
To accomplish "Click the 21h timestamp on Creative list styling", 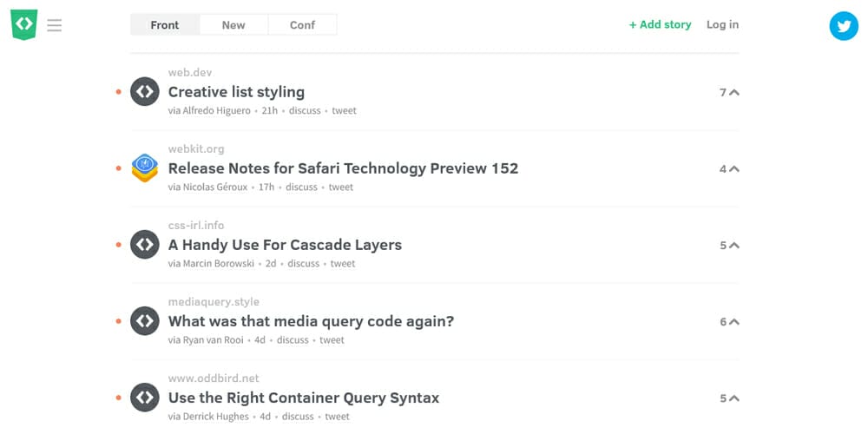I will pyautogui.click(x=270, y=111).
